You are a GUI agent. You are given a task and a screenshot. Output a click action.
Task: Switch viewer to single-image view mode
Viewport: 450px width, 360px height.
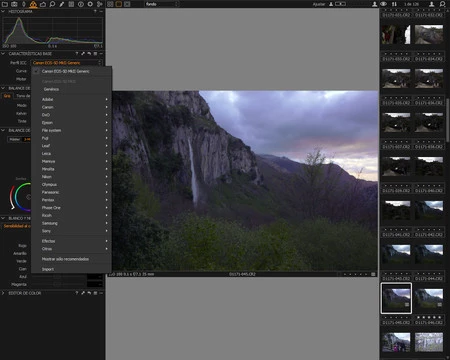coord(119,4)
